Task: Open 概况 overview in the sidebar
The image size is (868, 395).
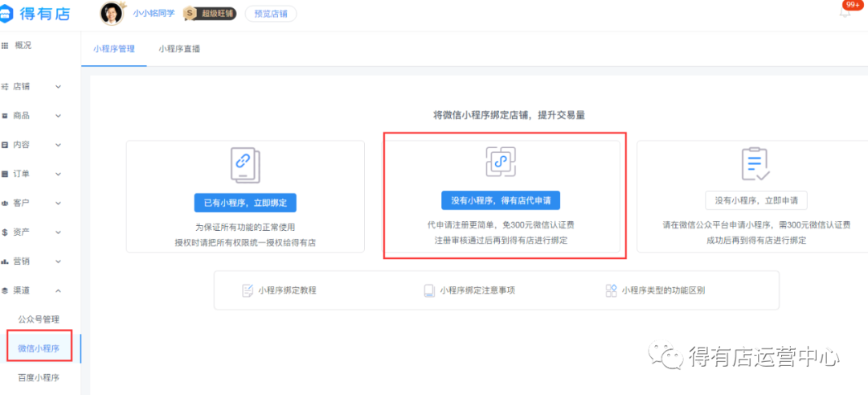Action: (x=23, y=45)
